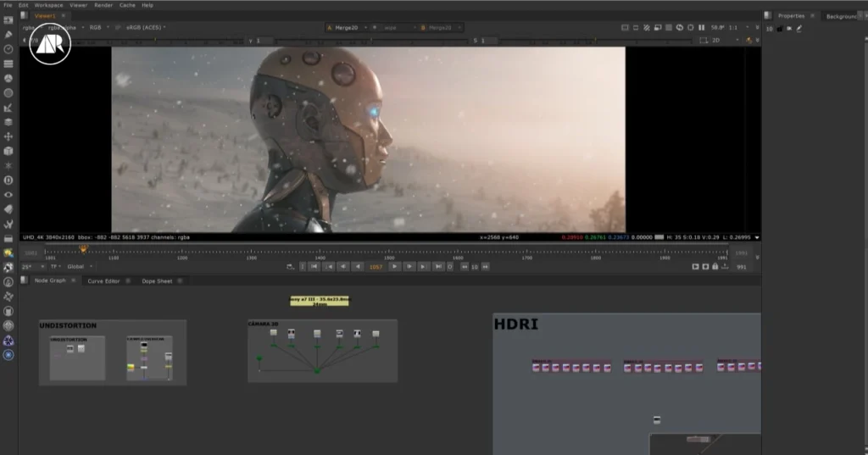
Task: Toggle the timeline lock icon
Action: coord(715,267)
